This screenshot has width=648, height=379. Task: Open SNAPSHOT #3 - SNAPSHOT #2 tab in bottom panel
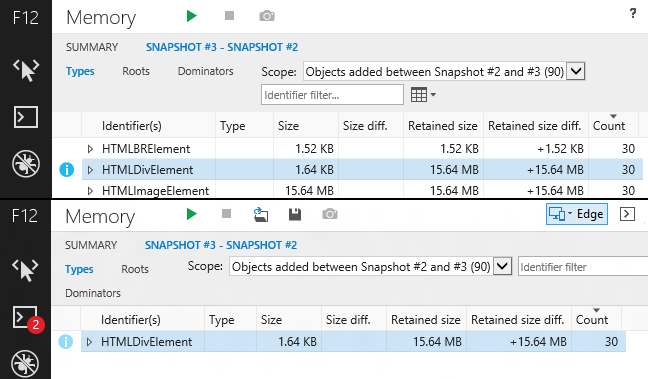click(x=221, y=245)
